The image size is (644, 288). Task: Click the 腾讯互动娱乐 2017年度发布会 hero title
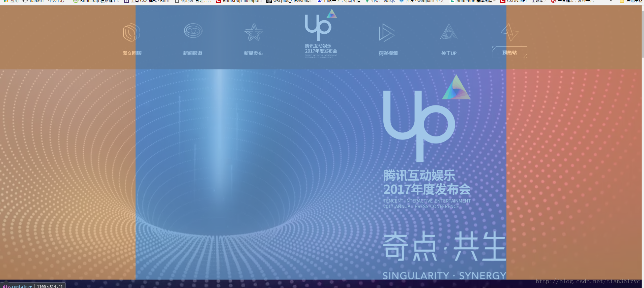coord(427,182)
